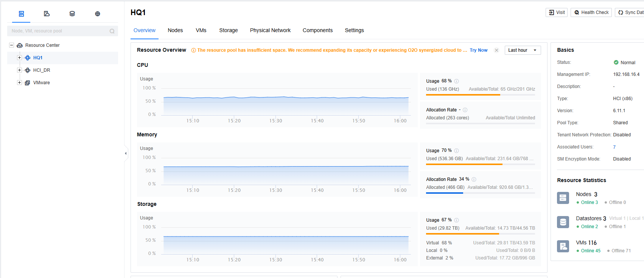Open the Last hour time range dropdown
This screenshot has width=644, height=278.
point(523,50)
